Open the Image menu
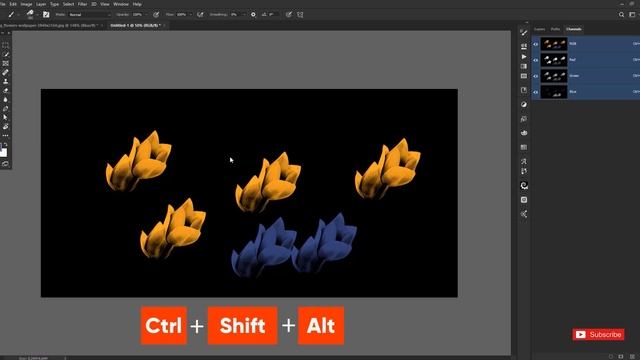640x360 pixels. pos(26,4)
